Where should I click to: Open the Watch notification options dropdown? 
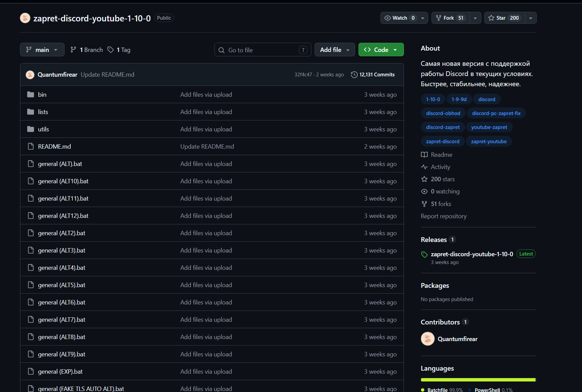click(x=423, y=18)
